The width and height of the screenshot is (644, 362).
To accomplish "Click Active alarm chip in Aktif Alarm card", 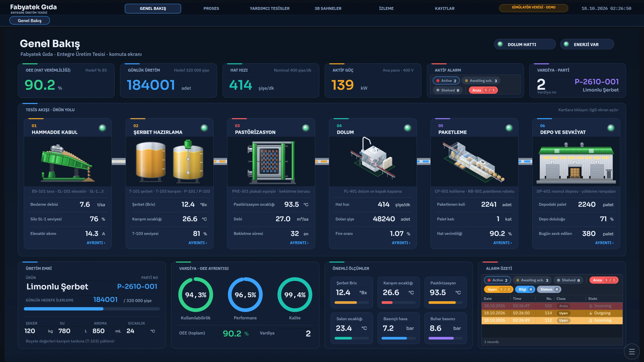I will (446, 80).
